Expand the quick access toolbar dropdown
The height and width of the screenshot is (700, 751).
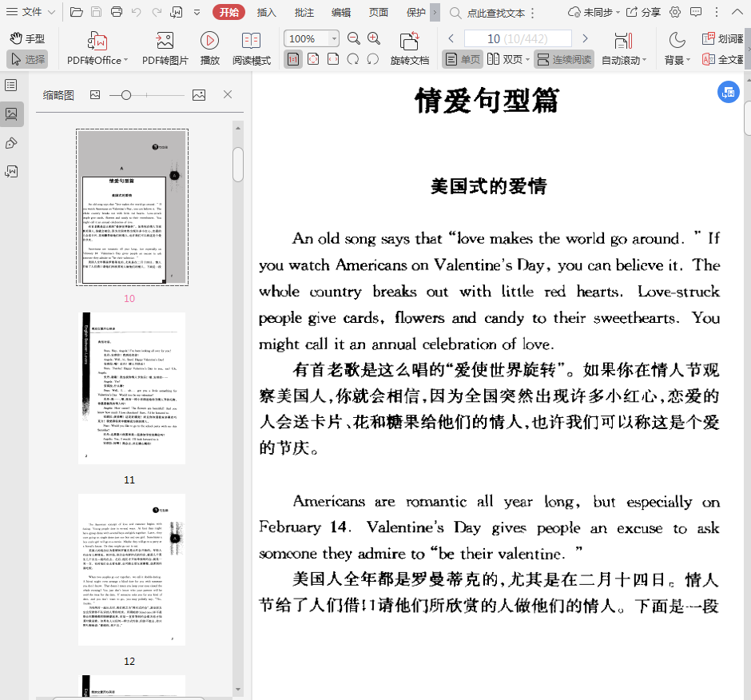[197, 13]
